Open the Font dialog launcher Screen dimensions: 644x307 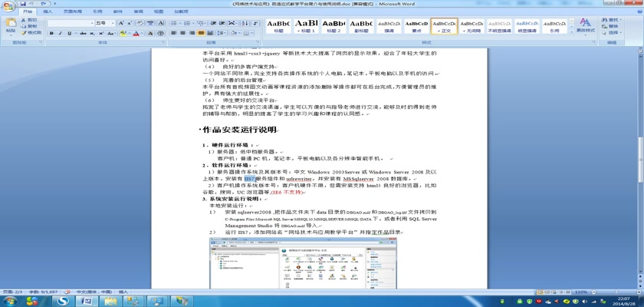(x=163, y=42)
